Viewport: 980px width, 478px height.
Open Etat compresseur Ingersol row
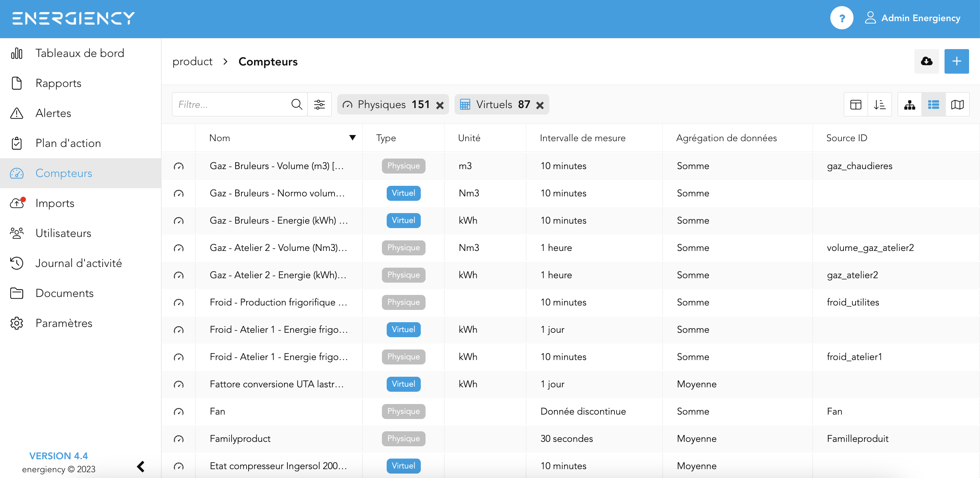[571, 465]
